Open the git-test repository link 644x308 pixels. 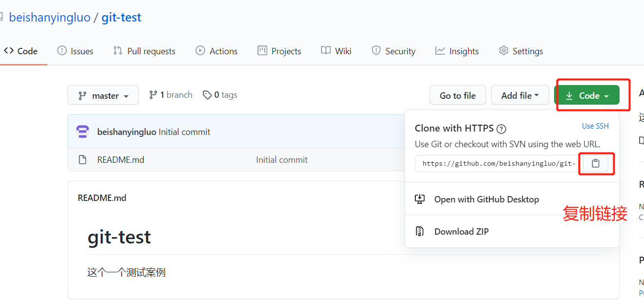(121, 18)
